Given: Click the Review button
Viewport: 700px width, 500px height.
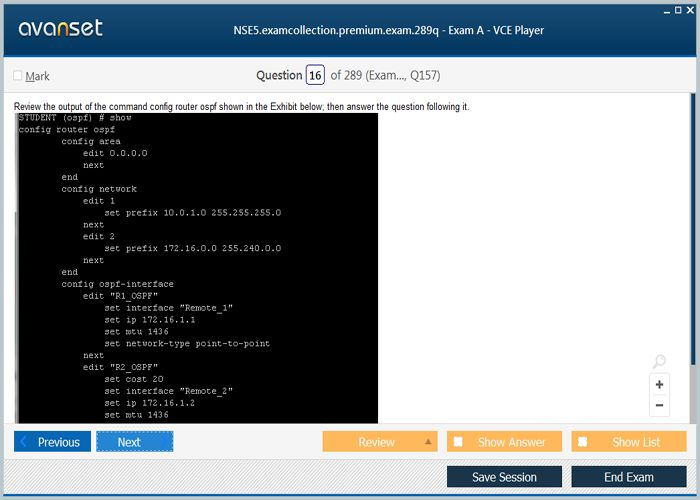Looking at the screenshot, I should 376,442.
